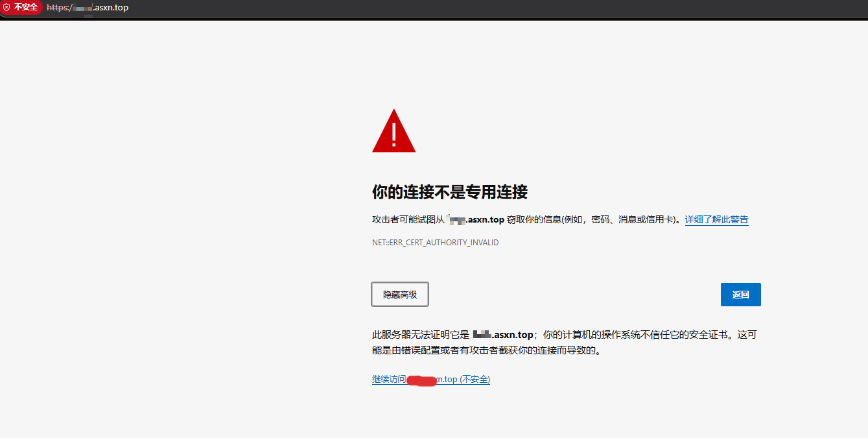Click bold .asxn.top in the 此服务器无法证明 paragraph
The height and width of the screenshot is (438, 868).
[513, 335]
